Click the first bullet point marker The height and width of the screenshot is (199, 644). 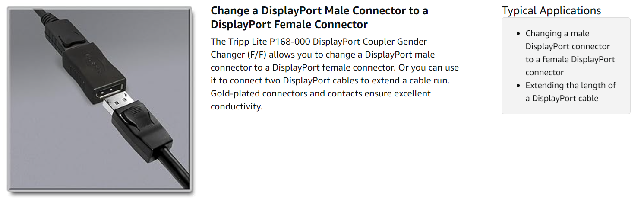pyautogui.click(x=518, y=34)
